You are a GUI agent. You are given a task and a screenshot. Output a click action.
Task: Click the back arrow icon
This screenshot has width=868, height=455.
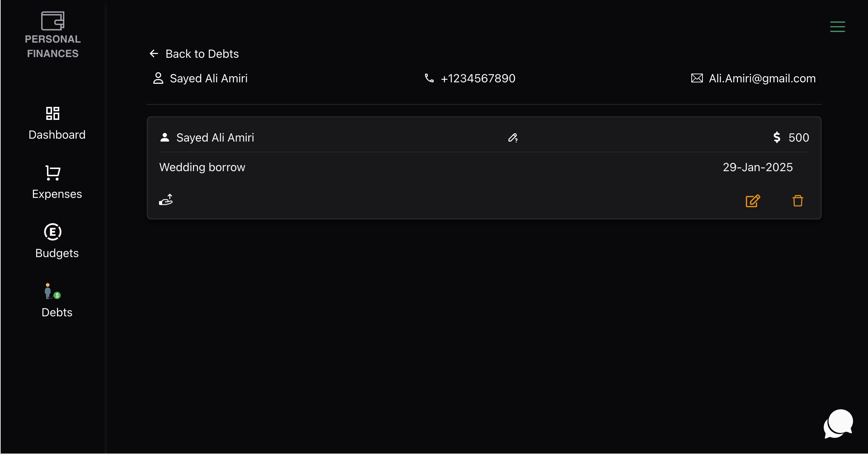(154, 54)
